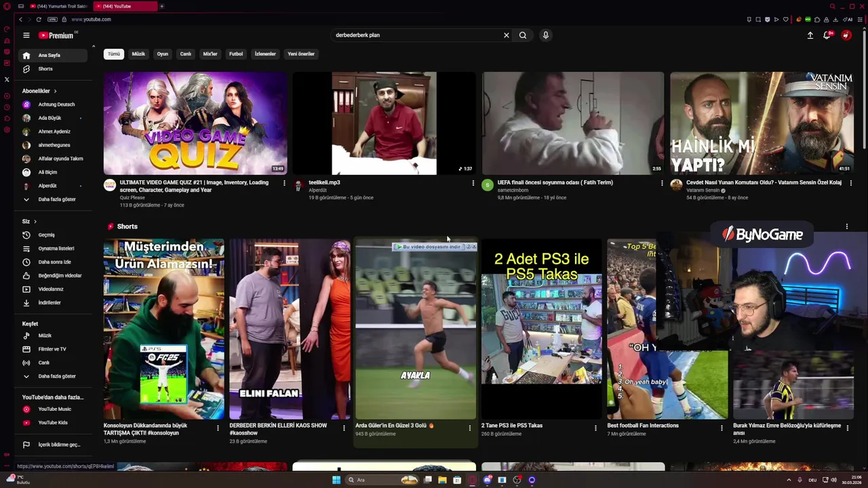Select the Futbol filter chip

(x=236, y=54)
